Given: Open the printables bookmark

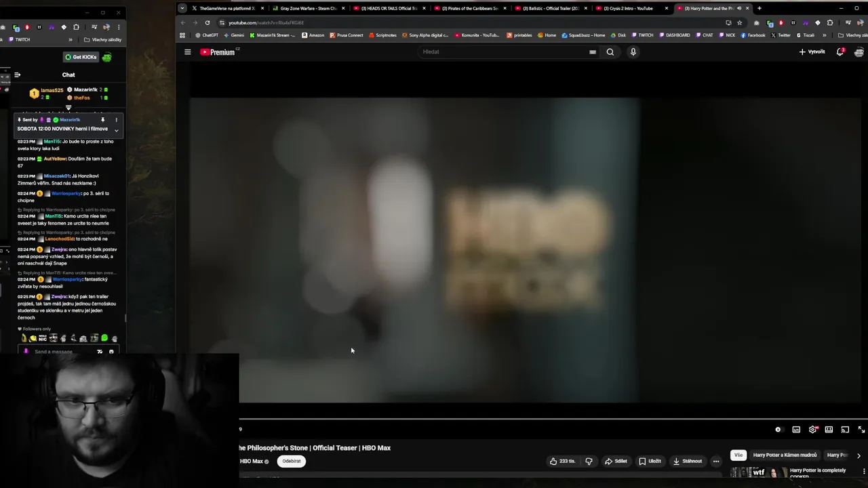Looking at the screenshot, I should point(519,35).
